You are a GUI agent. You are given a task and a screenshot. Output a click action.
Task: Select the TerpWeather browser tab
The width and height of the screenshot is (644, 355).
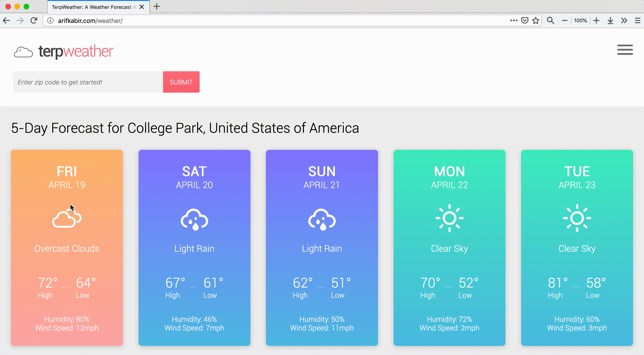(x=99, y=7)
